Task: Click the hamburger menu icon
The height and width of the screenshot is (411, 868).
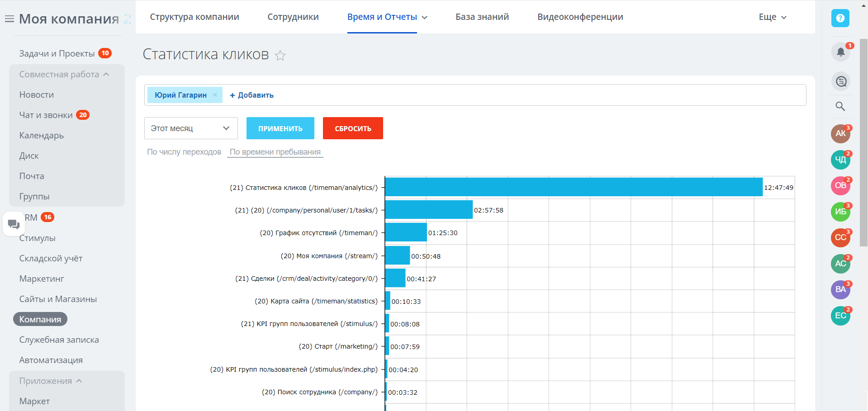Action: 9,19
